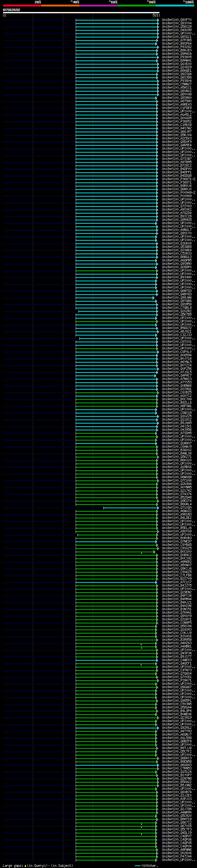Select the UniRef100_B0CU00 label
Screen dimensions: 197x868
click(x=176, y=551)
